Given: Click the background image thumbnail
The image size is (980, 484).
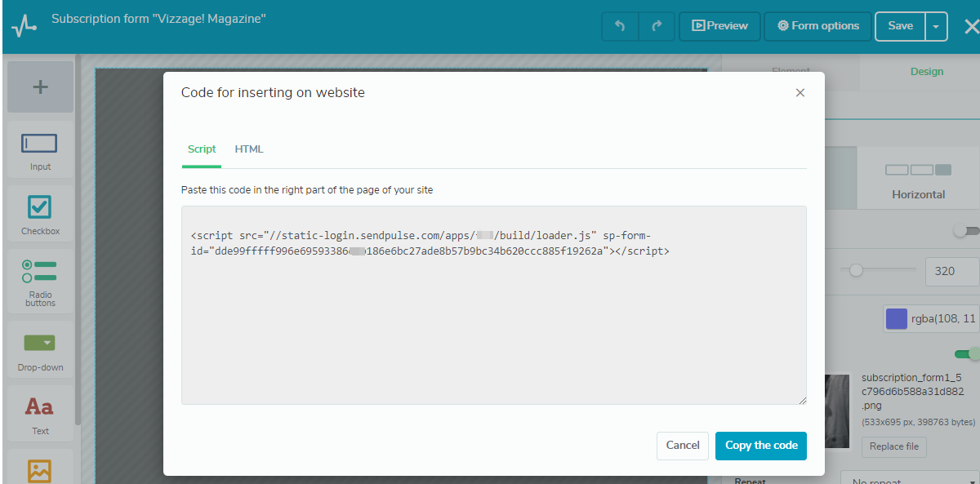Looking at the screenshot, I should (x=839, y=411).
